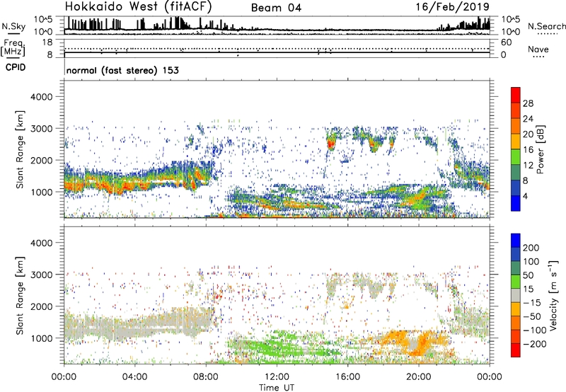Click the left "10^5" N.Sky tick label
Image resolution: width=566 pixels, height=392 pixels.
coord(43,20)
